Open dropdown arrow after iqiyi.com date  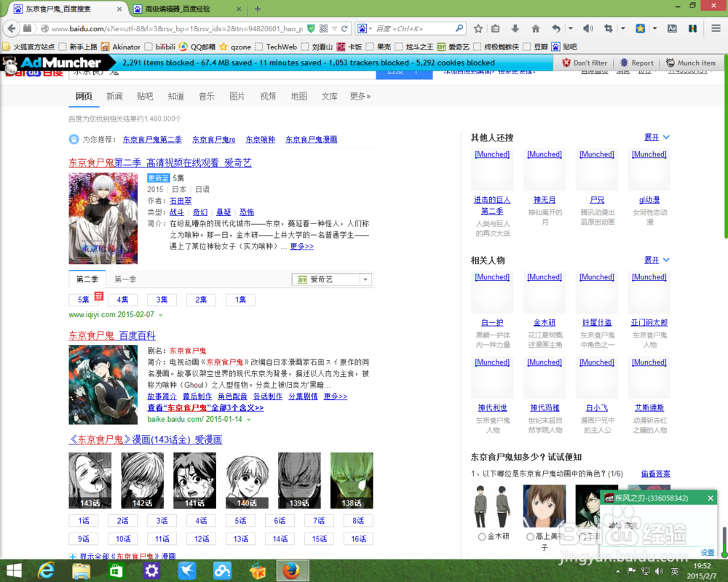click(161, 315)
